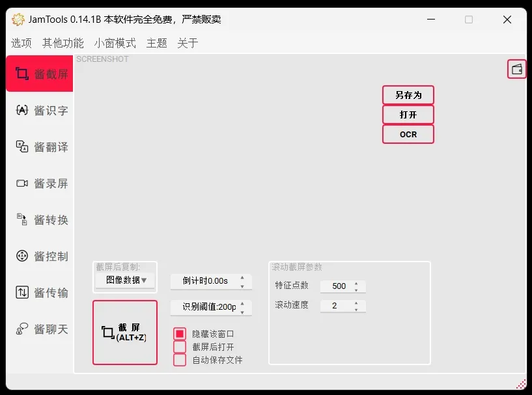Enable the 截屏后打开 checkbox
532x395 pixels.
(x=180, y=347)
